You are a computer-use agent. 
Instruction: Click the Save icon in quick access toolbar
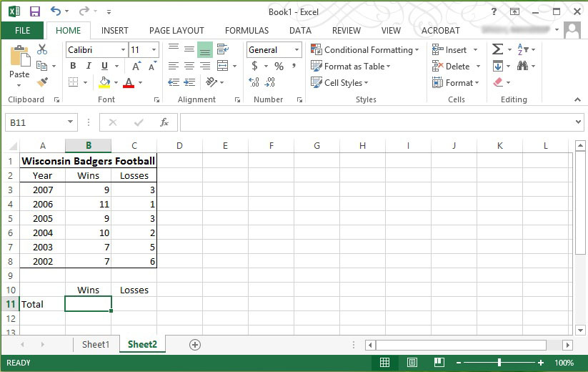click(35, 11)
